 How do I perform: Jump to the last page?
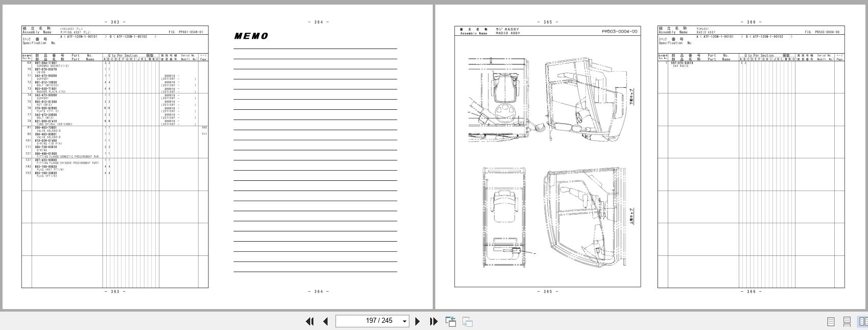pos(434,321)
